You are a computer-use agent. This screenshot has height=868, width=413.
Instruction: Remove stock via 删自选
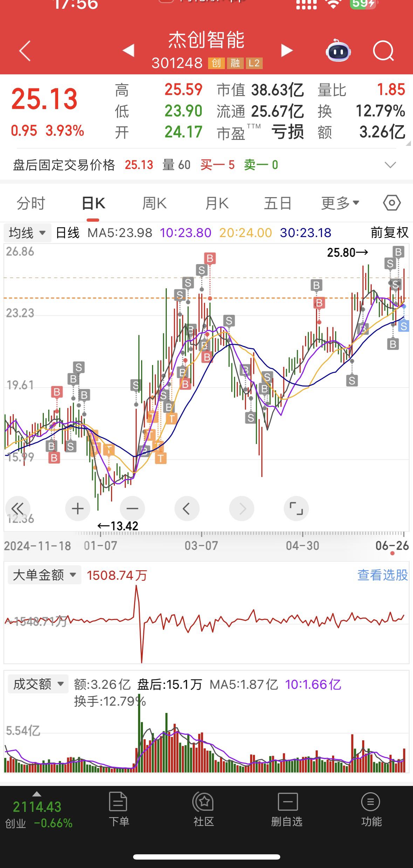287,809
